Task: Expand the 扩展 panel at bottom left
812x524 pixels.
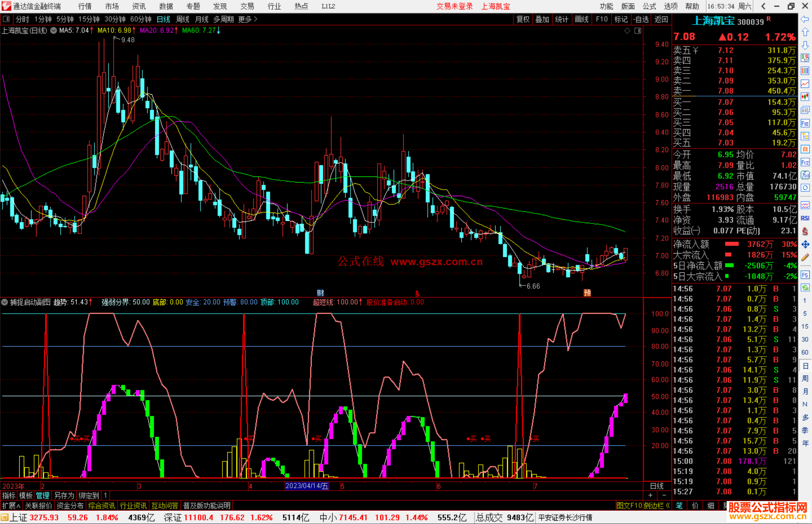Action: 11,506
